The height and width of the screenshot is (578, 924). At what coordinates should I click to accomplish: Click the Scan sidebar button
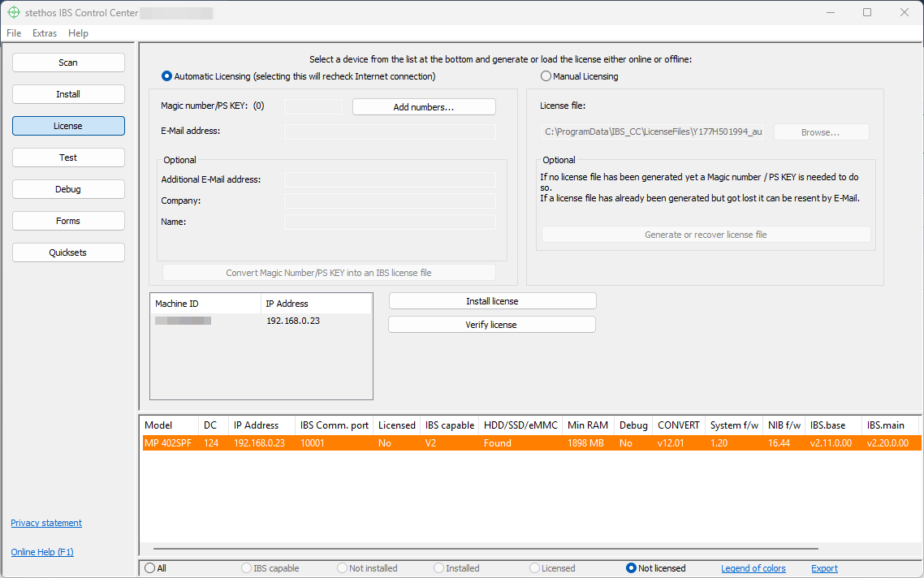tap(68, 63)
